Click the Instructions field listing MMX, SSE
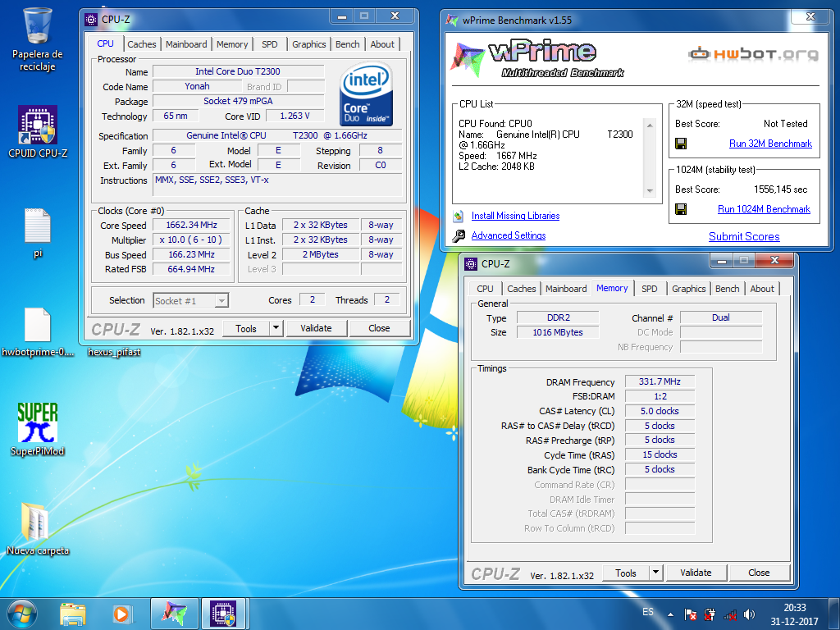 (277, 185)
